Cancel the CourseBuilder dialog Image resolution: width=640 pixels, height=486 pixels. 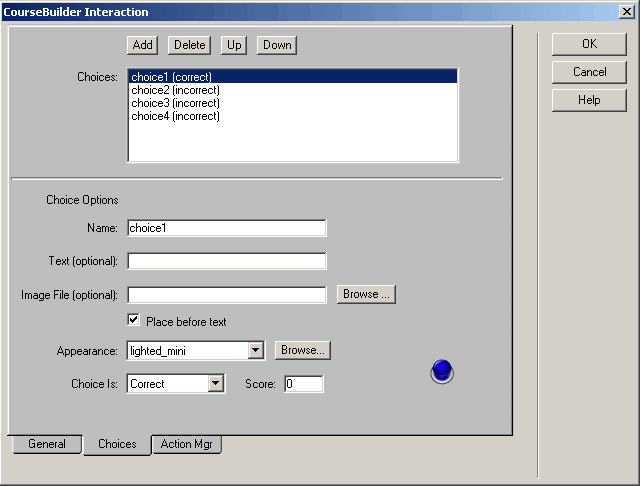point(589,72)
